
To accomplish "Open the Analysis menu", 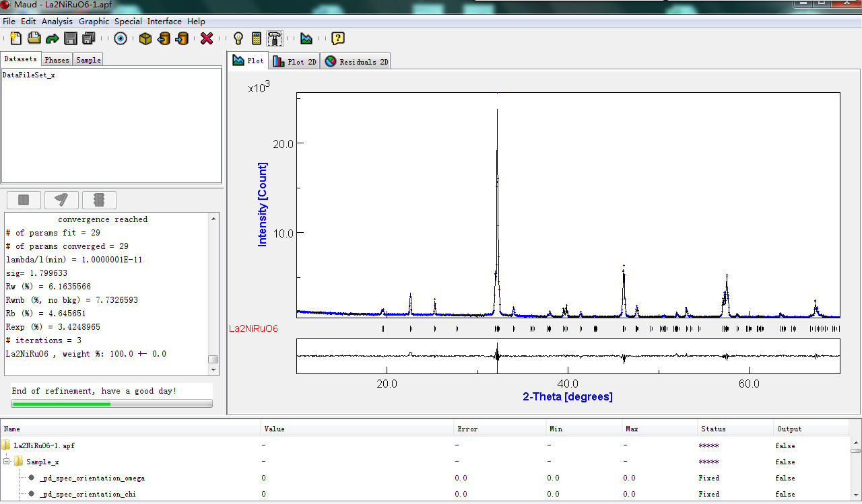I will tap(57, 21).
